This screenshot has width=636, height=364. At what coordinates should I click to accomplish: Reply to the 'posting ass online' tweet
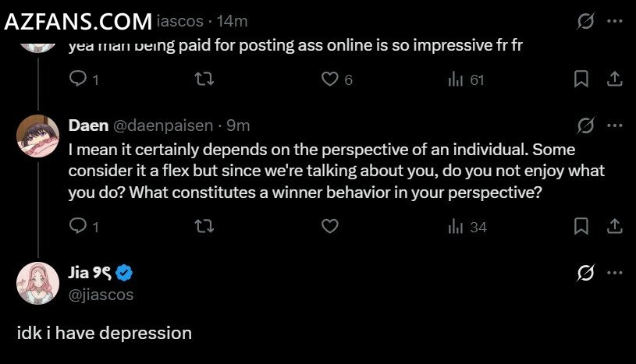click(83, 79)
